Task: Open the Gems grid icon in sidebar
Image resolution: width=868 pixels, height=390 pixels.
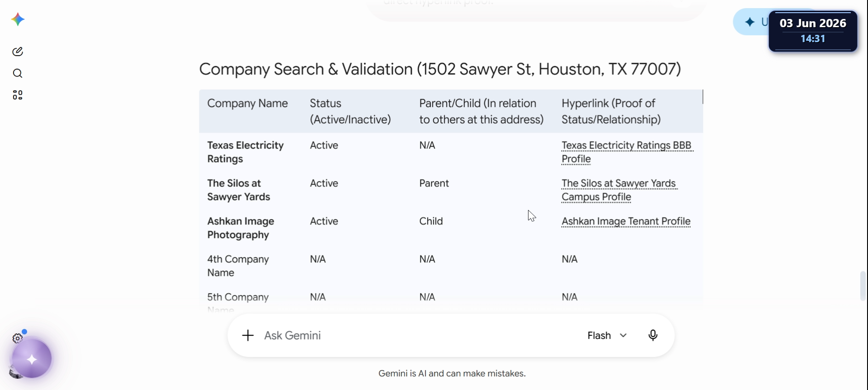Action: (18, 95)
